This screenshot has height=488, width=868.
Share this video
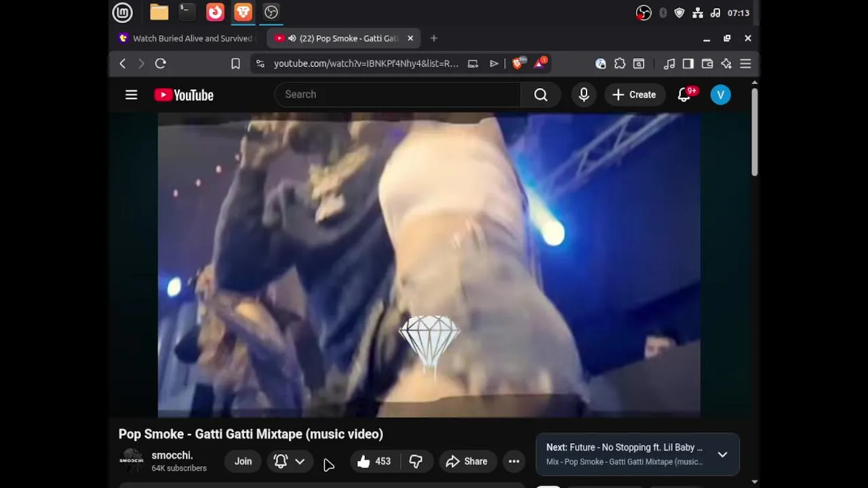point(467,462)
